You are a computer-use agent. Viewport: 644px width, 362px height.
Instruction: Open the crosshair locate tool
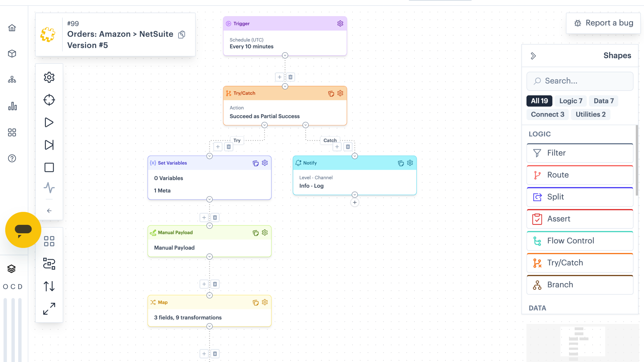tap(49, 100)
